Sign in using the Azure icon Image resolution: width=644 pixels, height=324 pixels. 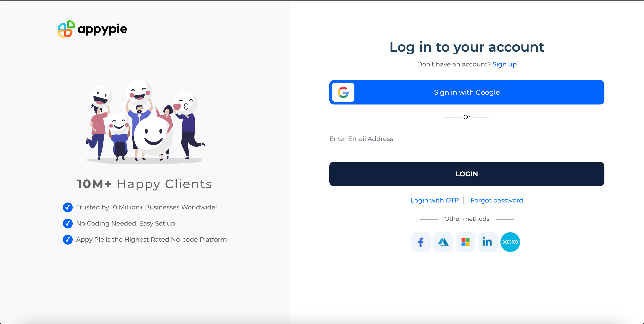tap(443, 242)
